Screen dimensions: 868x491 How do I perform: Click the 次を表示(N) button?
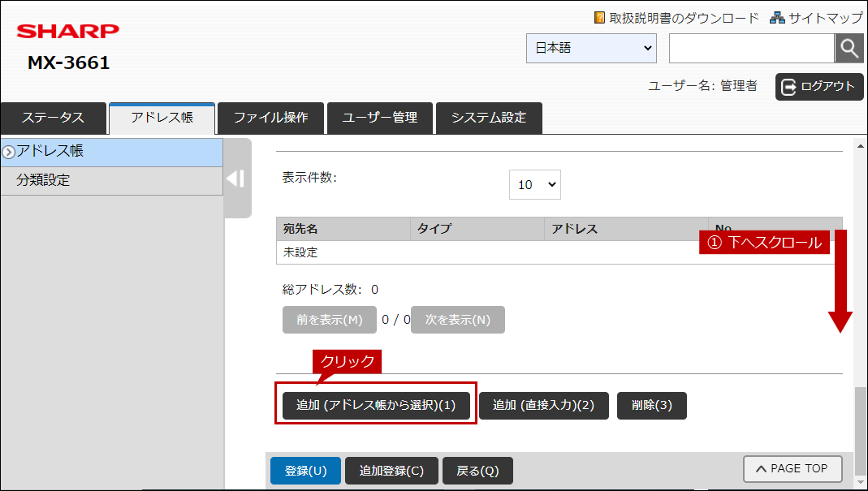458,320
